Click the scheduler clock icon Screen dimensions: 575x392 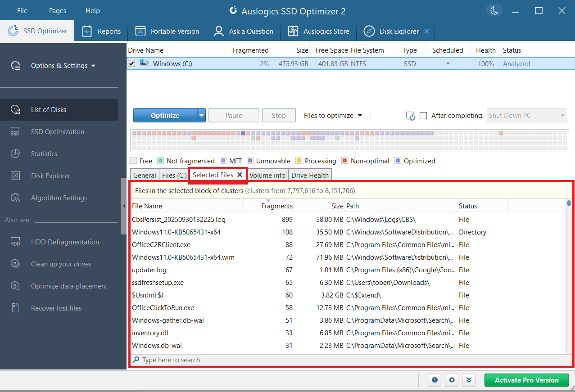434,380
